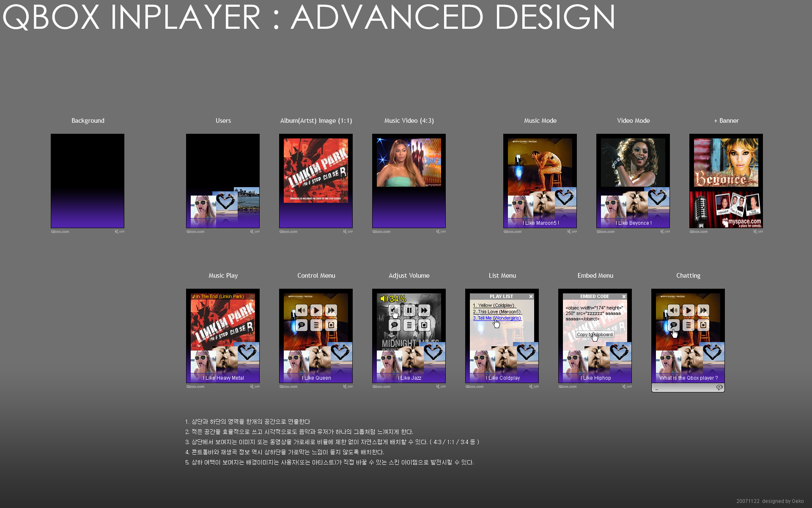Click the volume icon in the Chatting panel
Viewport: 812px width, 508px height.
click(x=674, y=310)
